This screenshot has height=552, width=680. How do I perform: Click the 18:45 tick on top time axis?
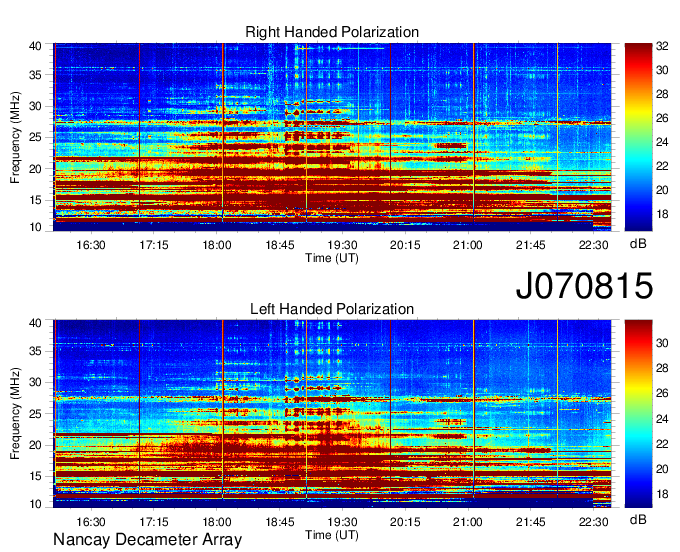click(280, 245)
